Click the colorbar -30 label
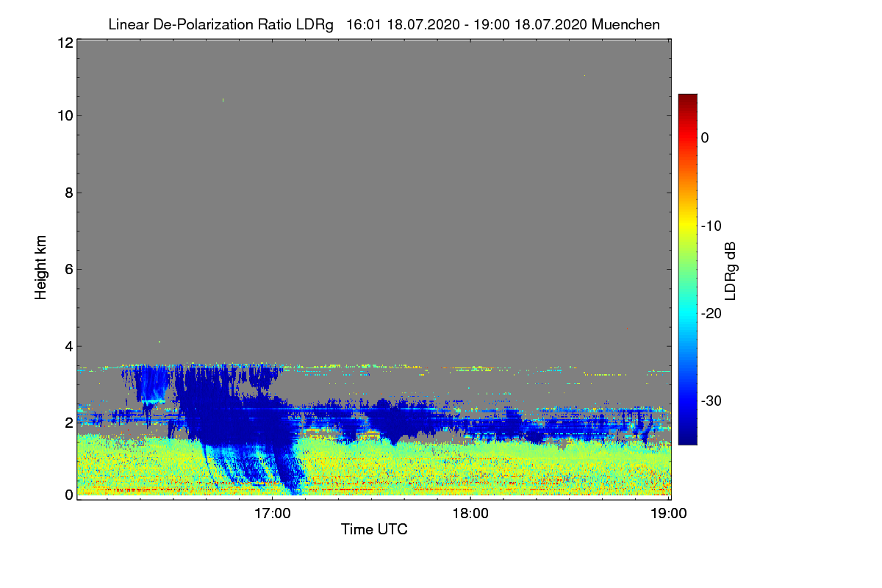This screenshot has height=588, width=882. (713, 401)
